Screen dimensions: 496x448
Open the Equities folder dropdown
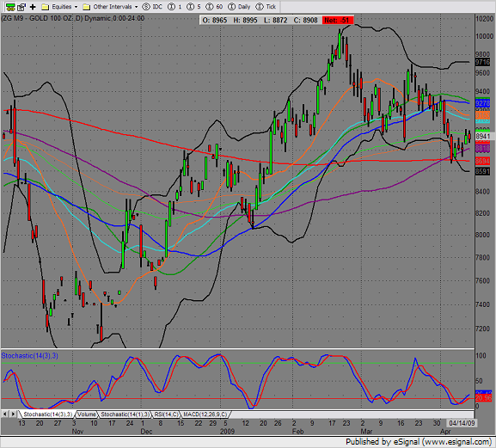click(x=60, y=7)
